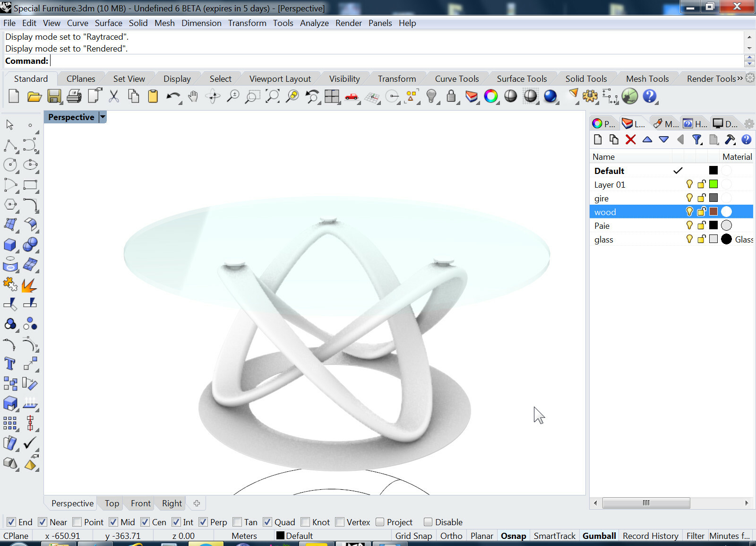This screenshot has width=756, height=546.
Task: Print using the printer icon
Action: (74, 96)
